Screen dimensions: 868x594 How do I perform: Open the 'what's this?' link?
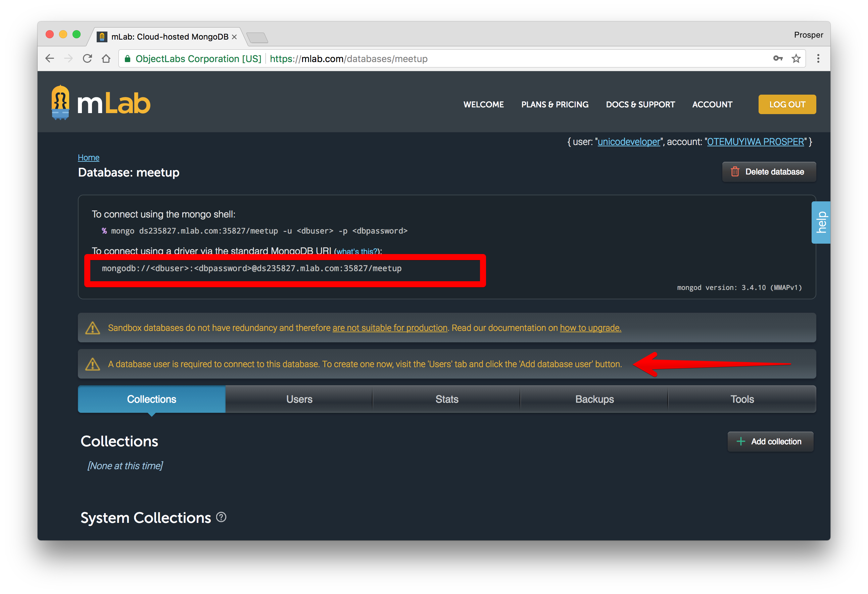[357, 252]
